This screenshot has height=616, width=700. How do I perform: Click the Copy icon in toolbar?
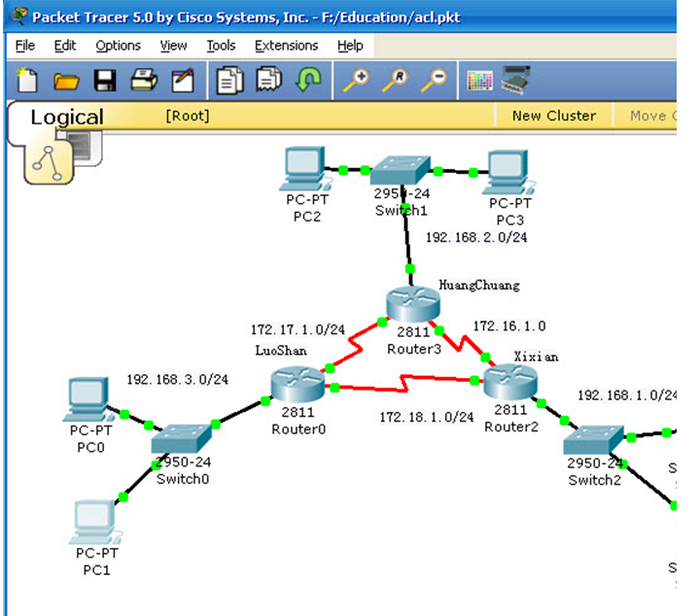coord(229,81)
